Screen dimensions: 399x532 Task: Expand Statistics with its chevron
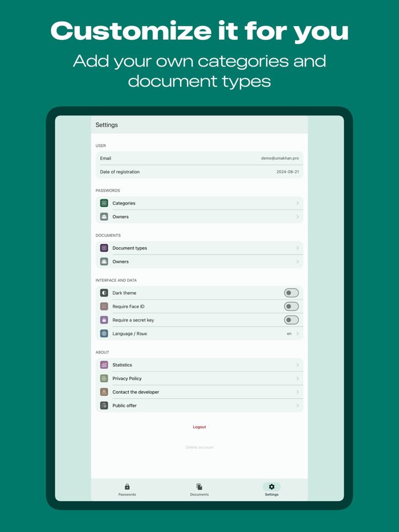[x=298, y=365]
